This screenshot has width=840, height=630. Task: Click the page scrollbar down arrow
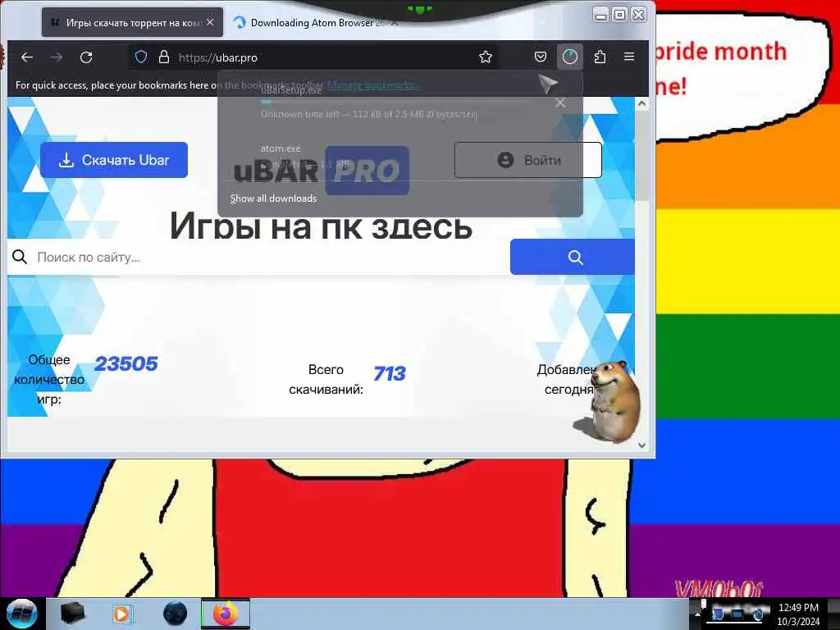(x=641, y=445)
